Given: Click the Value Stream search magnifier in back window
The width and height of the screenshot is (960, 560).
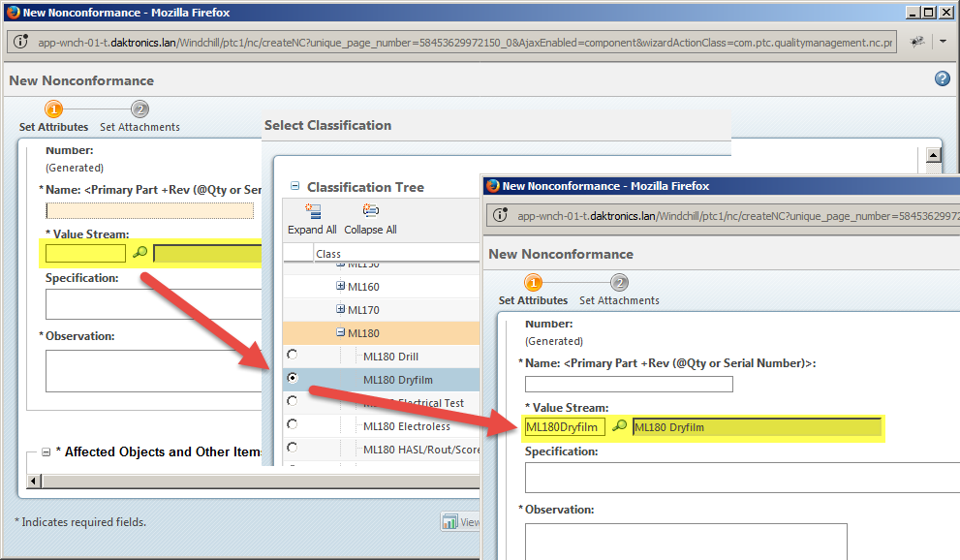Looking at the screenshot, I should point(140,252).
